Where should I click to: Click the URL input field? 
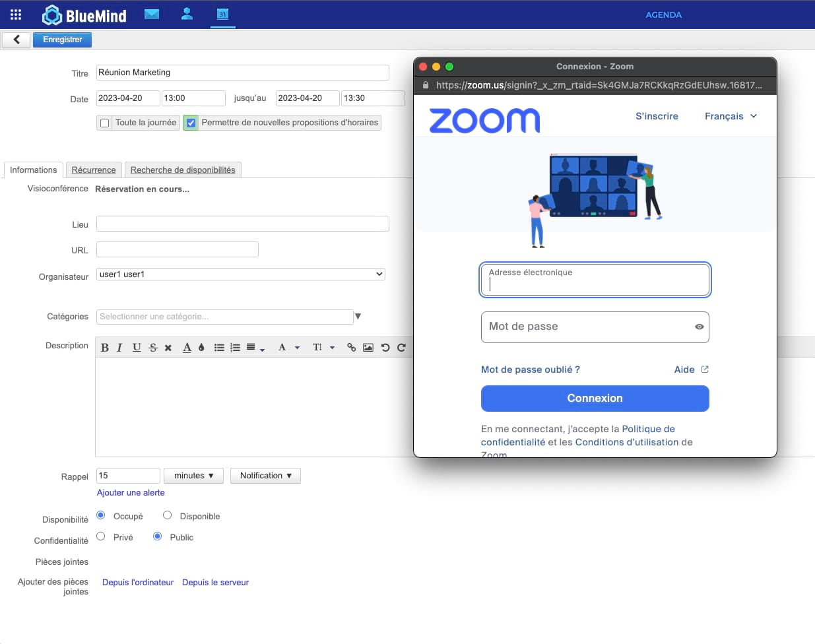click(x=178, y=249)
